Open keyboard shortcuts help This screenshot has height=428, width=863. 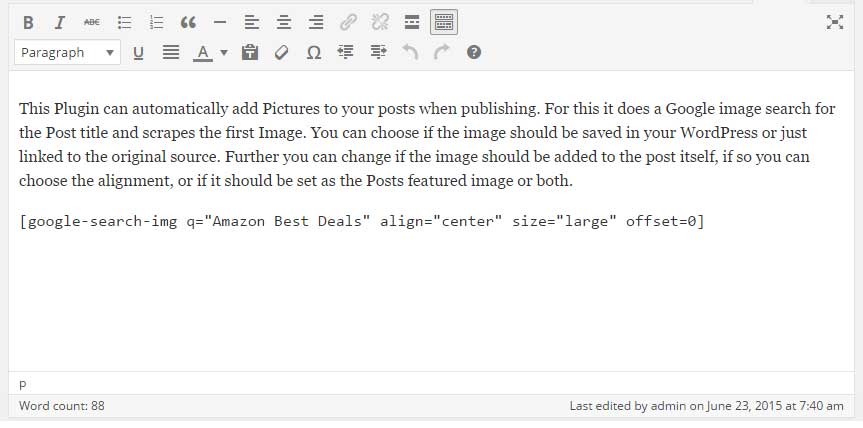pos(474,53)
